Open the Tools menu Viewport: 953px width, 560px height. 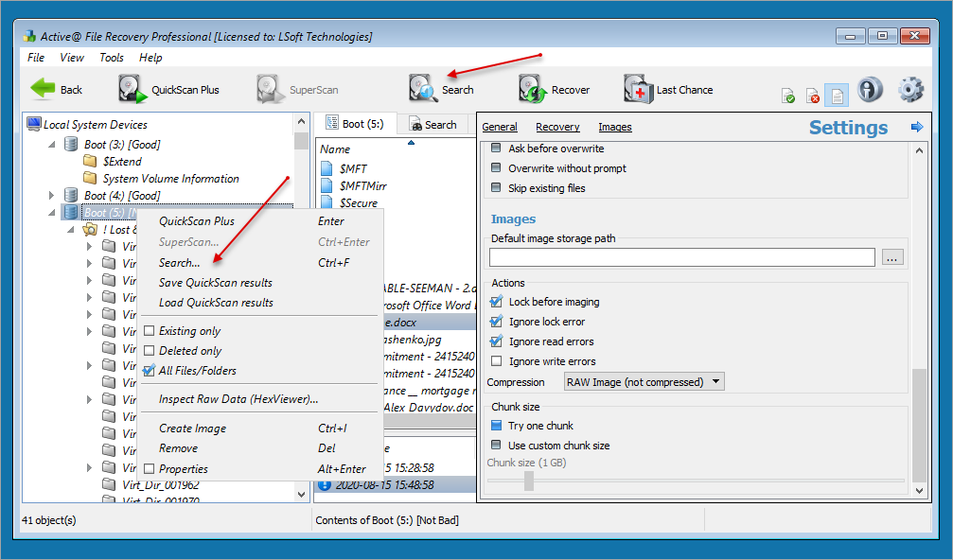click(112, 57)
